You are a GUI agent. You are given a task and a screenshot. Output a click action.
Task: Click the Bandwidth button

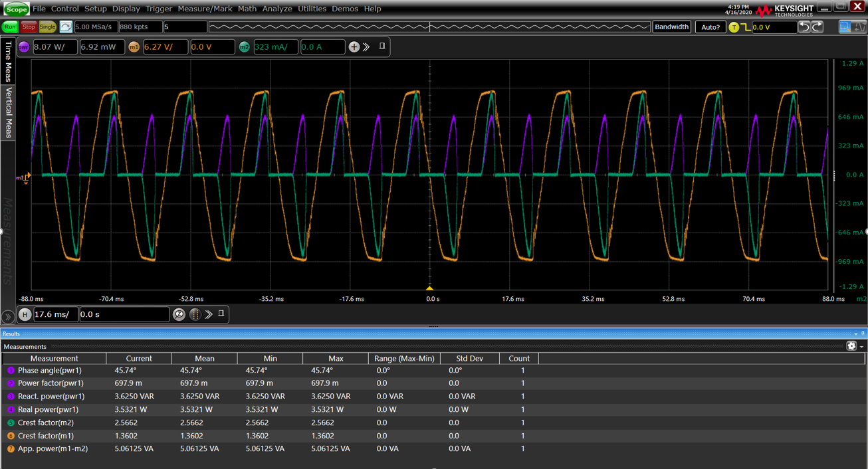click(x=671, y=27)
